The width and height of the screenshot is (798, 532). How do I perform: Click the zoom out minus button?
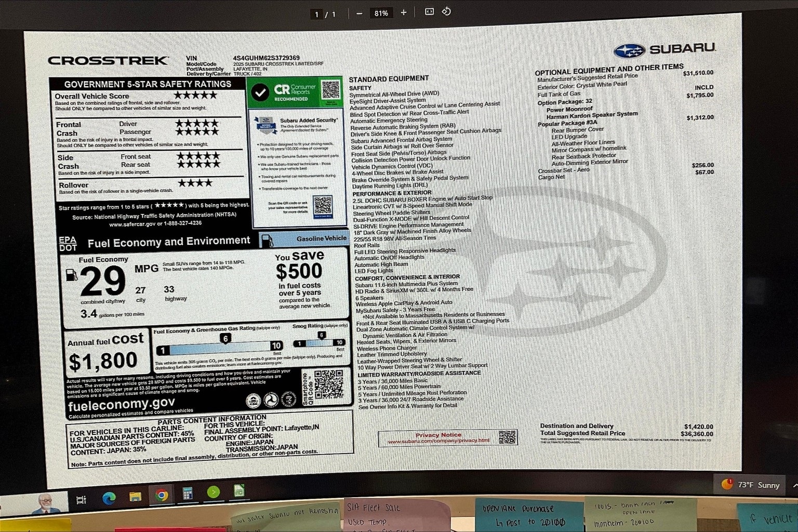(x=359, y=14)
